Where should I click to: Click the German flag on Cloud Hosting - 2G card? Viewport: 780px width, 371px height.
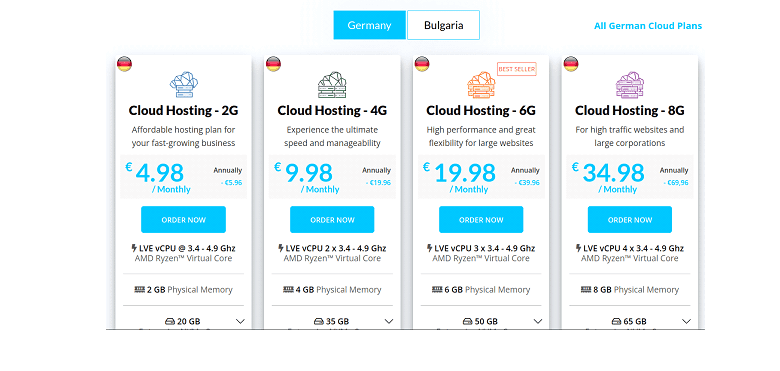pyautogui.click(x=124, y=64)
